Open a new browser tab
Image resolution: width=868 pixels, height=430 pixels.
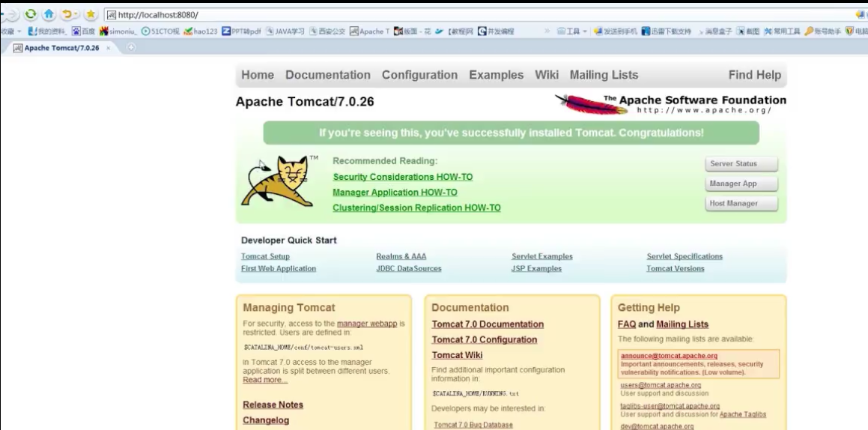coord(131,48)
